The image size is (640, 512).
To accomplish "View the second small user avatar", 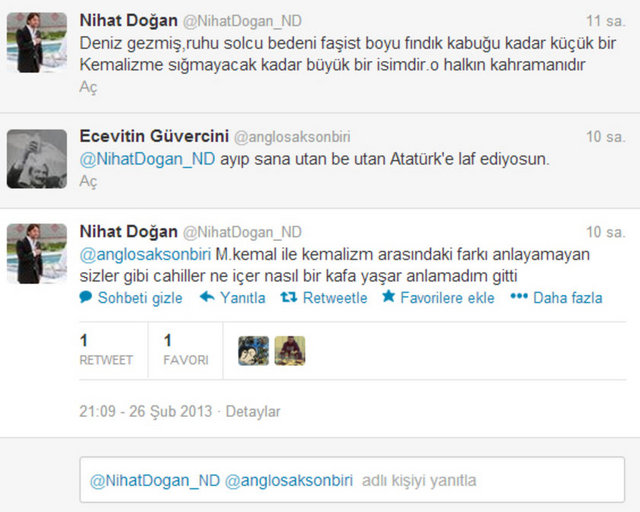I will pyautogui.click(x=290, y=351).
